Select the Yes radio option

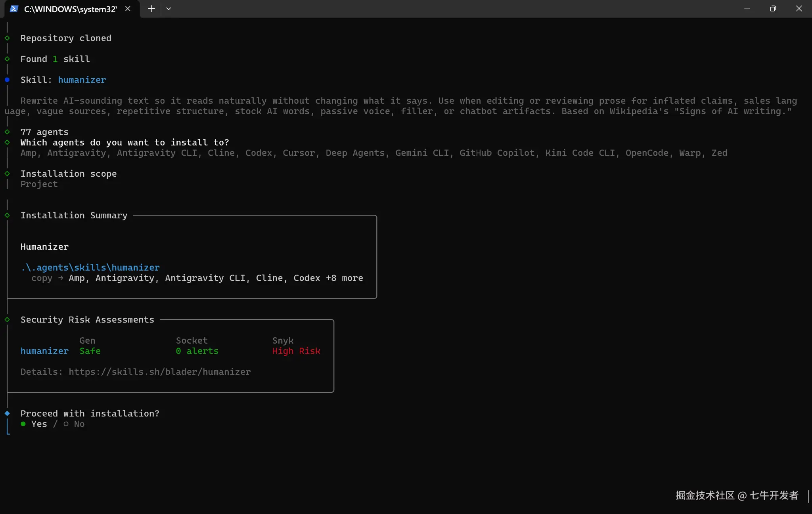pyautogui.click(x=34, y=424)
